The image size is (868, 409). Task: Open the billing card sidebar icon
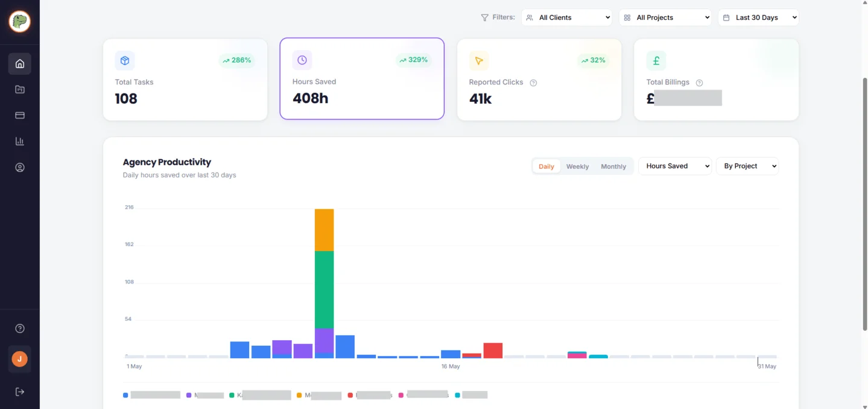pos(20,115)
